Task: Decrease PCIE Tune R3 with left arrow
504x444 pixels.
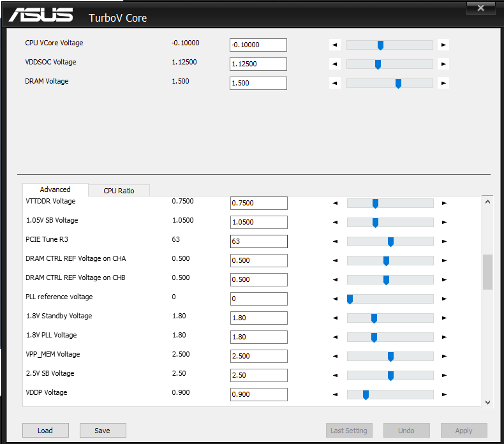Action: point(335,241)
